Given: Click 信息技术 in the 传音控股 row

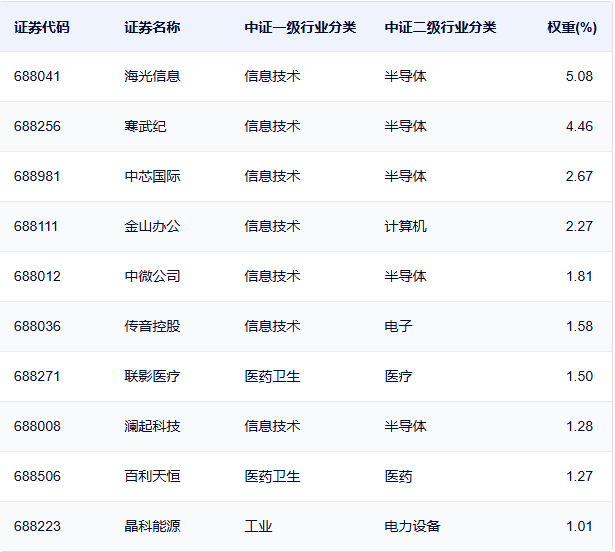Looking at the screenshot, I should 272,326.
